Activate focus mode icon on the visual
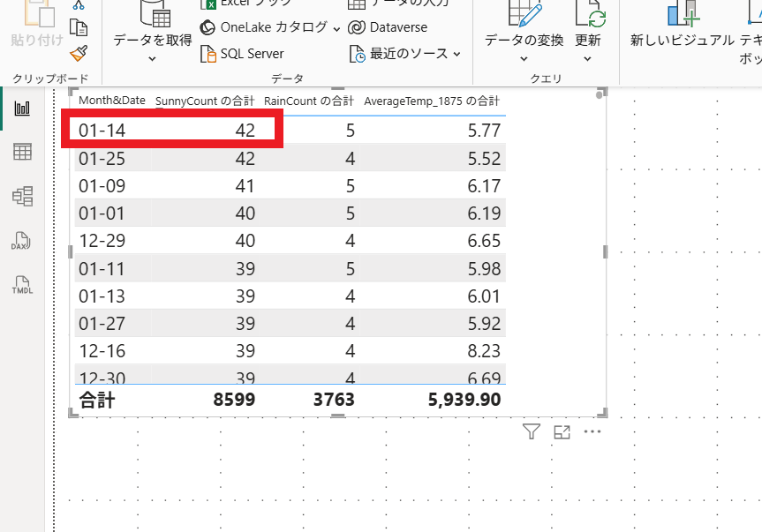Image resolution: width=762 pixels, height=532 pixels. [x=562, y=431]
